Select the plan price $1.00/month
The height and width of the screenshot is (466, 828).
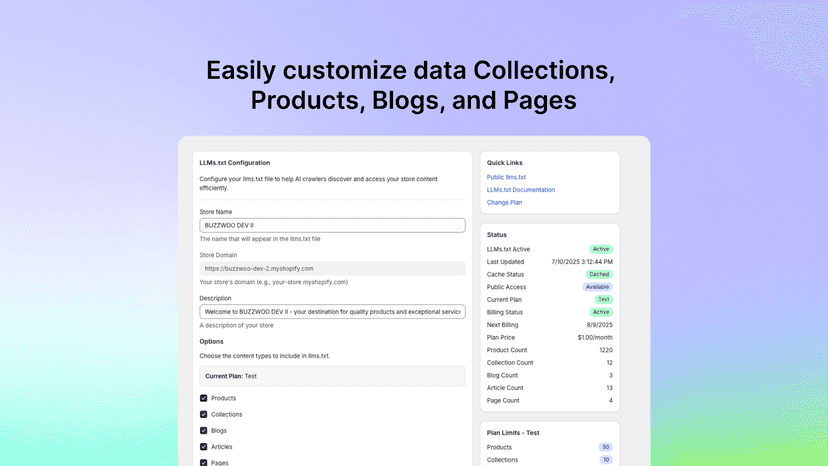tap(595, 338)
